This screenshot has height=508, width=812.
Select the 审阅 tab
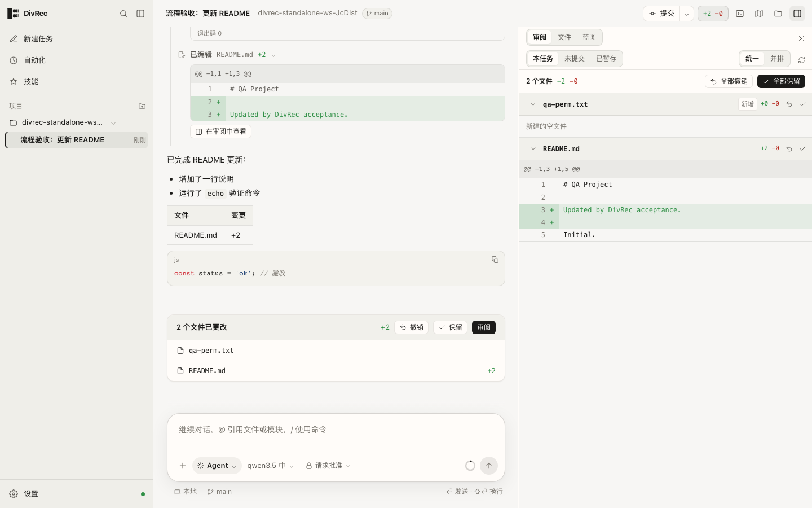[x=540, y=37]
